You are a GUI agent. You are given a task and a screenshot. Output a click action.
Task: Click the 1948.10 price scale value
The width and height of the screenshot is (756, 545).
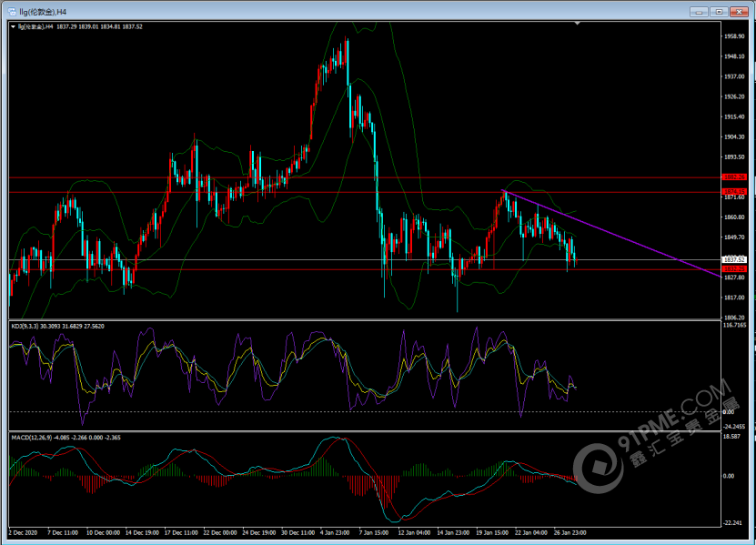pyautogui.click(x=734, y=56)
